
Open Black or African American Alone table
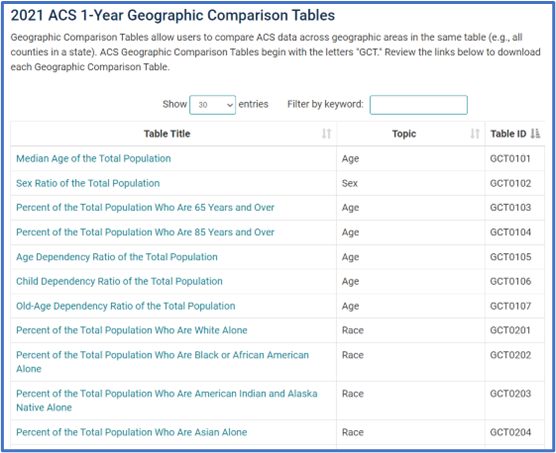click(x=162, y=362)
